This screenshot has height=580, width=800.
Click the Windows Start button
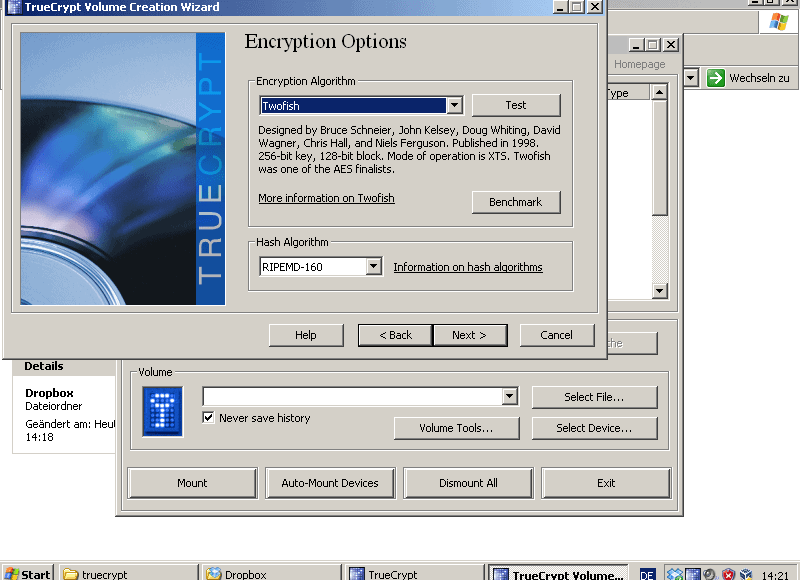(28, 574)
